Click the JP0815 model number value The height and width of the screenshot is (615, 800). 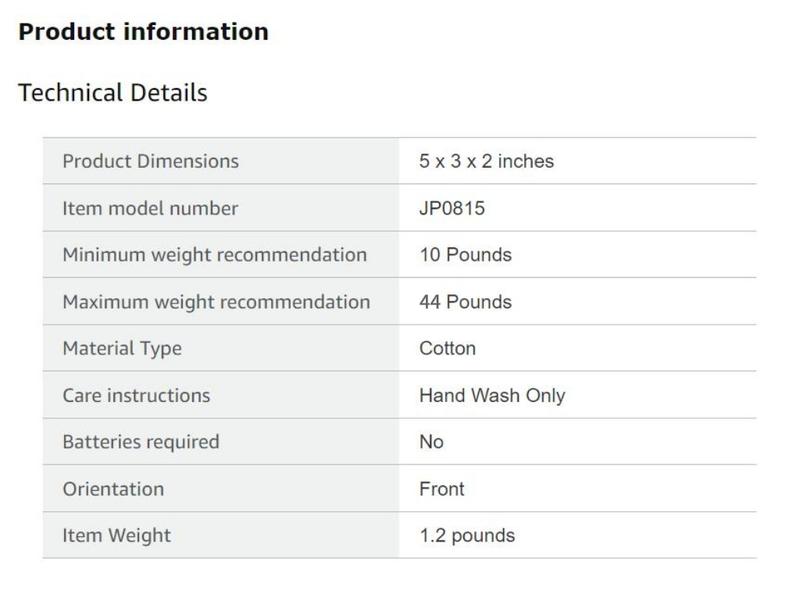click(452, 208)
